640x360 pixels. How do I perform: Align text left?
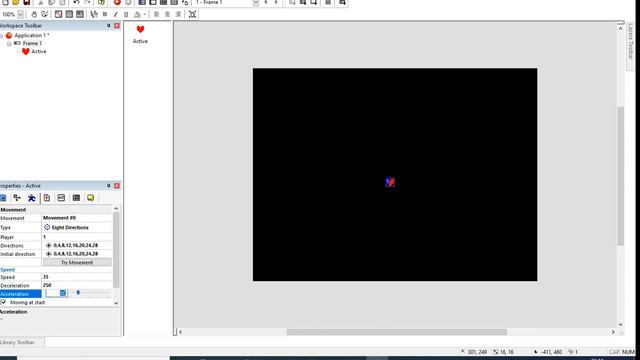pos(156,14)
